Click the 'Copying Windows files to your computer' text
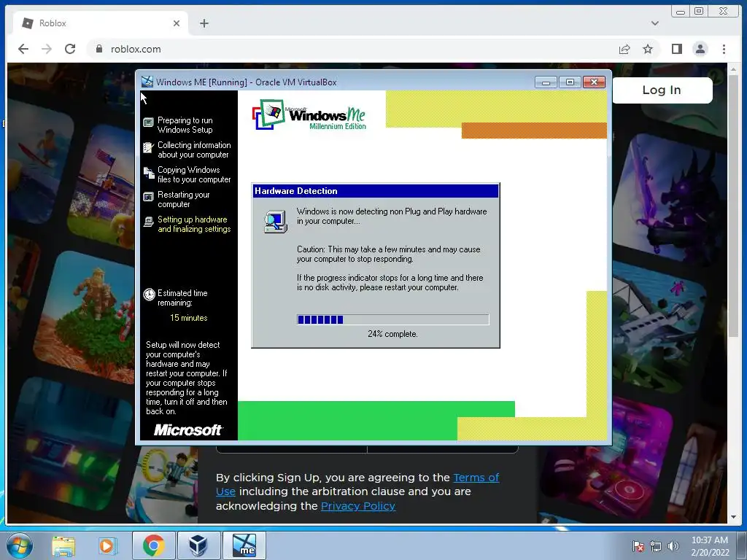This screenshot has width=747, height=560. [x=194, y=175]
